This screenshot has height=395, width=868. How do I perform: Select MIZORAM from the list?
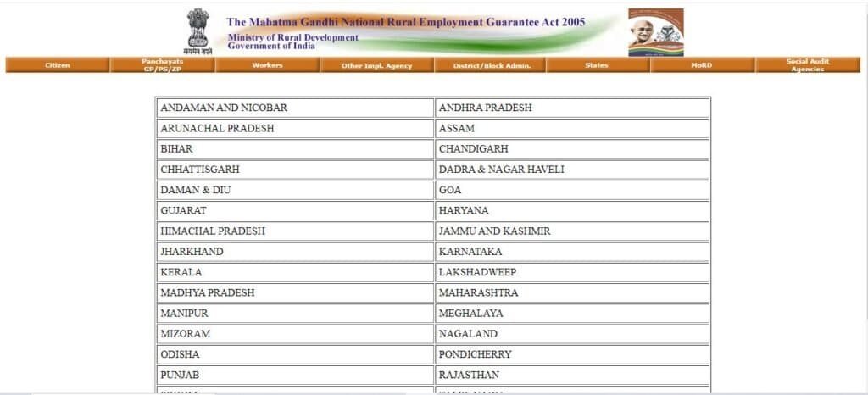click(186, 334)
